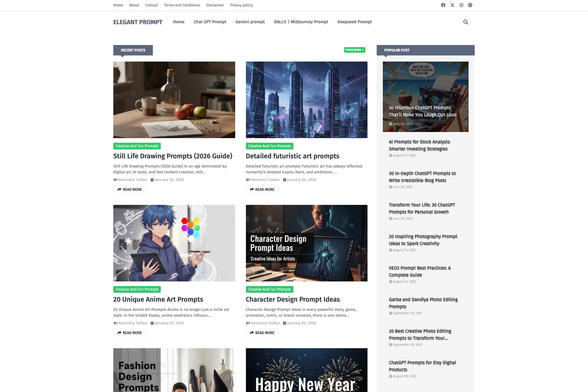This screenshot has width=588, height=392.
Task: Click the search magnifier icon
Action: (x=466, y=22)
